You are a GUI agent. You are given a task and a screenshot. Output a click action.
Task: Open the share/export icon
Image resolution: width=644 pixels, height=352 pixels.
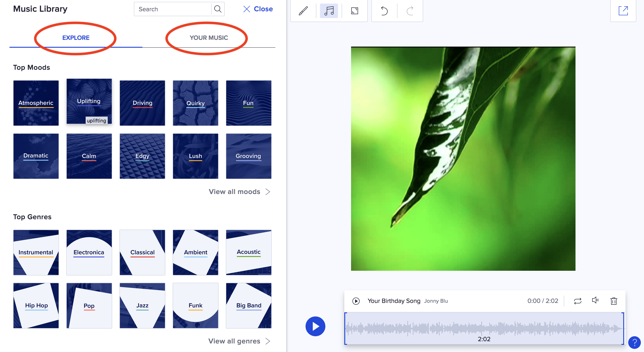click(623, 11)
